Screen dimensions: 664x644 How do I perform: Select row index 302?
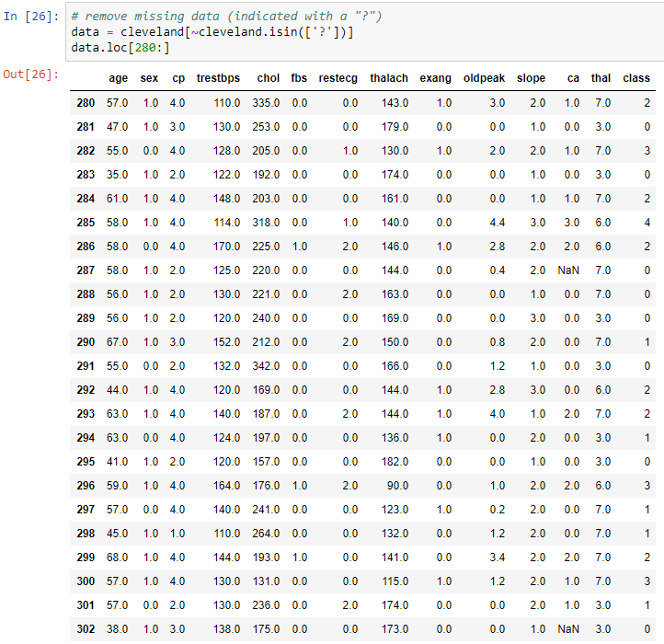point(86,629)
